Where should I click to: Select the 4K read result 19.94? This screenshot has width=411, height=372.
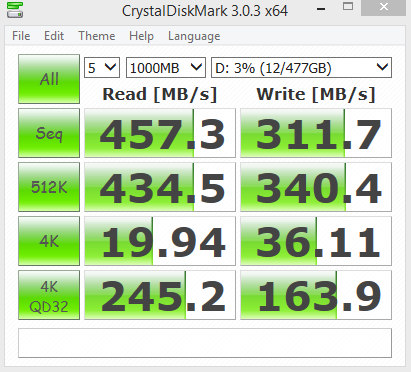pos(160,241)
